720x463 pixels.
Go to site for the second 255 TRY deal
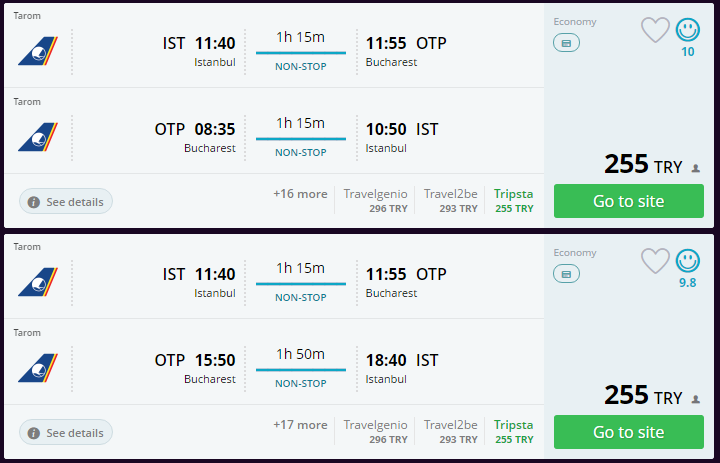coord(628,432)
